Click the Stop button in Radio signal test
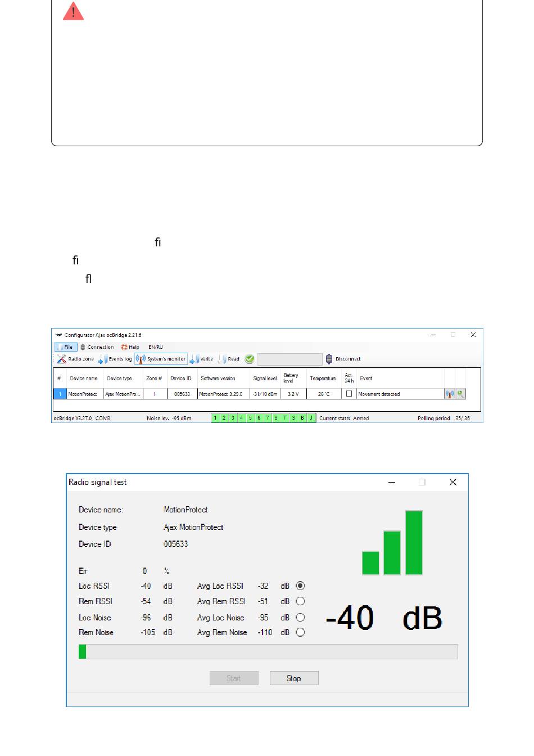The height and width of the screenshot is (756, 534). [294, 678]
